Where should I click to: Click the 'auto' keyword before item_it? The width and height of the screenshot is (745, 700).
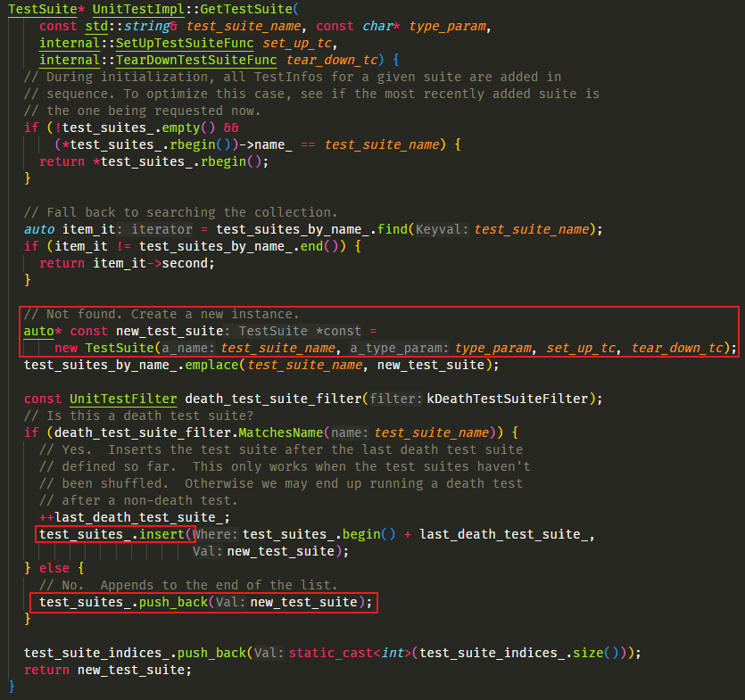[x=39, y=229]
